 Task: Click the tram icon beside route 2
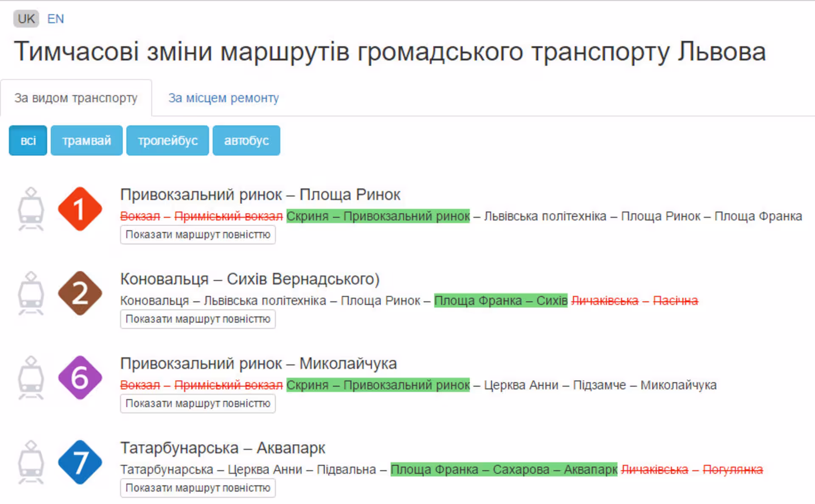coord(31,294)
